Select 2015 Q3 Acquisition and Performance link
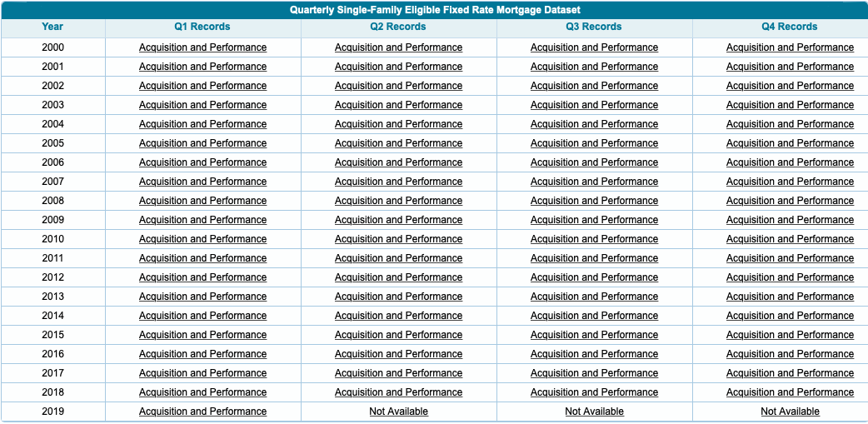Viewport: 868px width, 424px height. click(x=594, y=335)
